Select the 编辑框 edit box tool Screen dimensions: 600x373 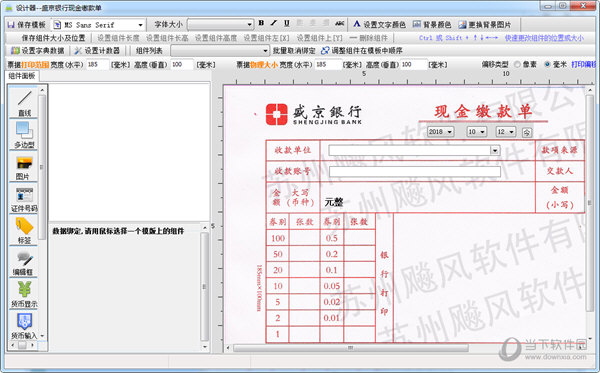24,262
